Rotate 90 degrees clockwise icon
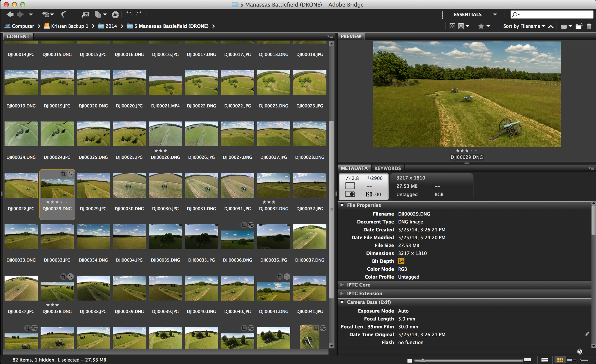 click(139, 15)
